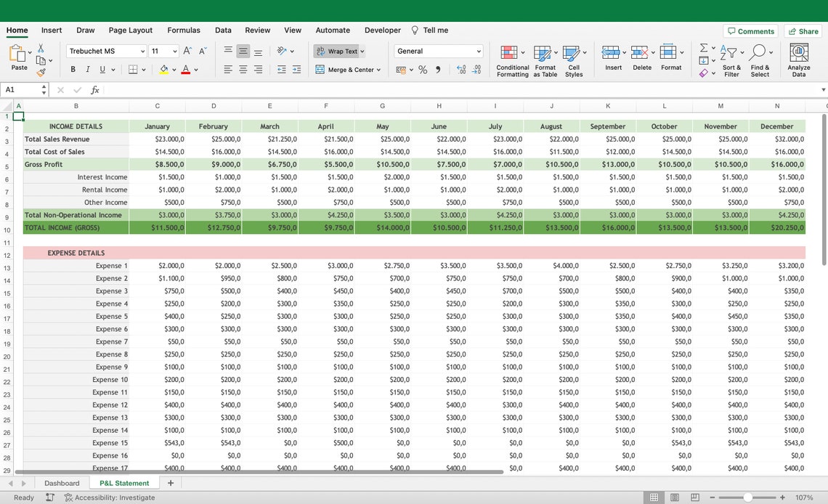Toggle Wrap Text button
This screenshot has width=828, height=504.
click(336, 51)
